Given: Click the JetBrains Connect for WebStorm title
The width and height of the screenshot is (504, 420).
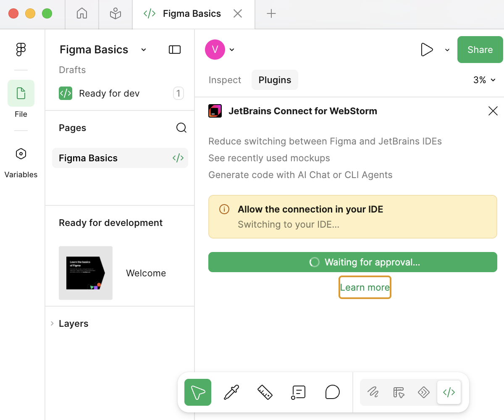Looking at the screenshot, I should tap(303, 111).
